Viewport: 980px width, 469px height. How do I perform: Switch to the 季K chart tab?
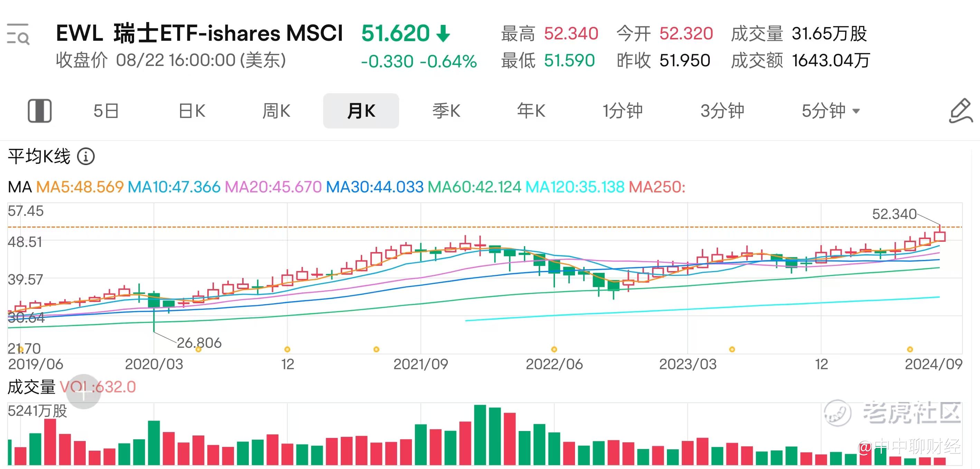446,111
